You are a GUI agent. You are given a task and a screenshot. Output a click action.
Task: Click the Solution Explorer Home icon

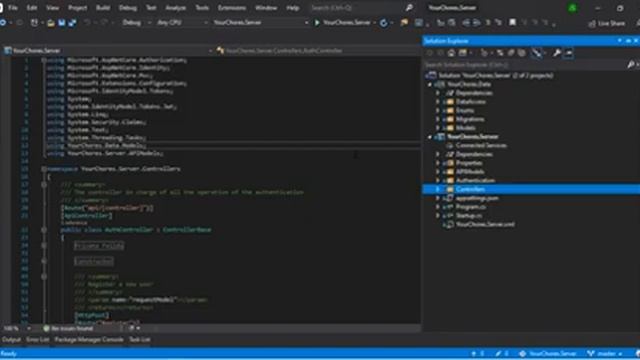(451, 53)
